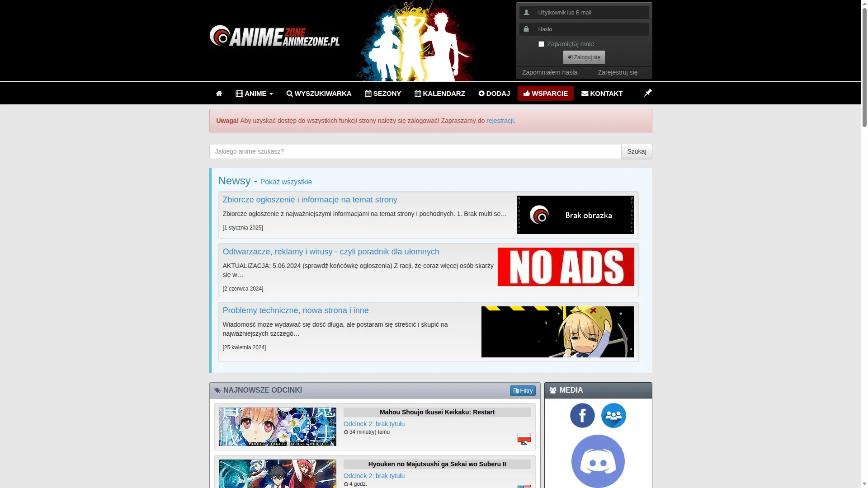Image resolution: width=868 pixels, height=488 pixels.
Task: Click the construction girl news thumbnail
Action: [x=557, y=332]
